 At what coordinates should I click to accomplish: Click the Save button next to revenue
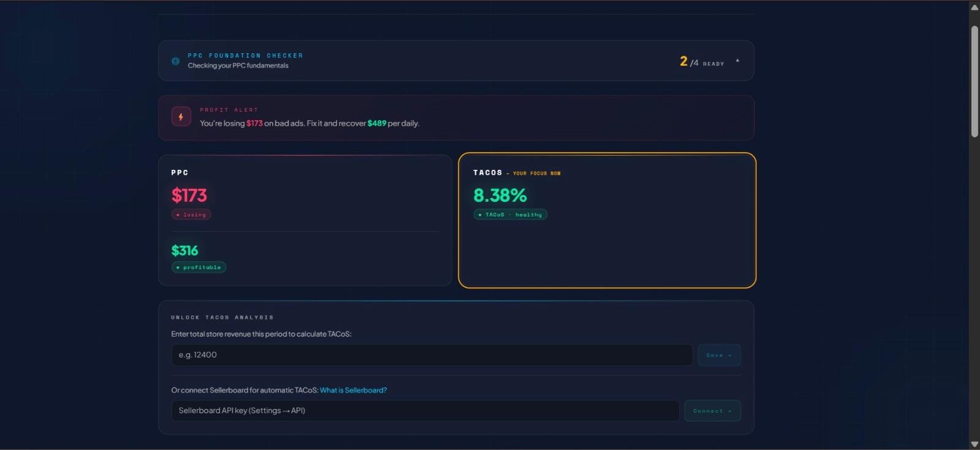click(x=719, y=355)
